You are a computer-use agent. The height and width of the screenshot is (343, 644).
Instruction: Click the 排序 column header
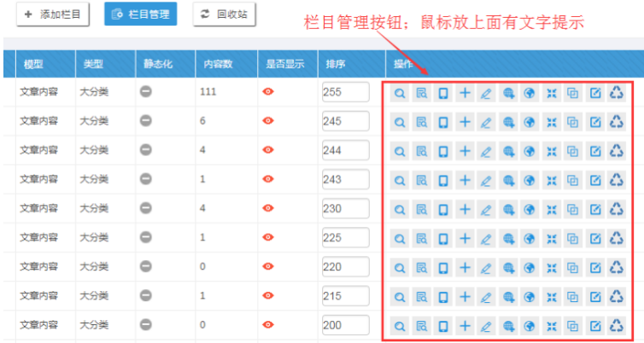pos(335,64)
